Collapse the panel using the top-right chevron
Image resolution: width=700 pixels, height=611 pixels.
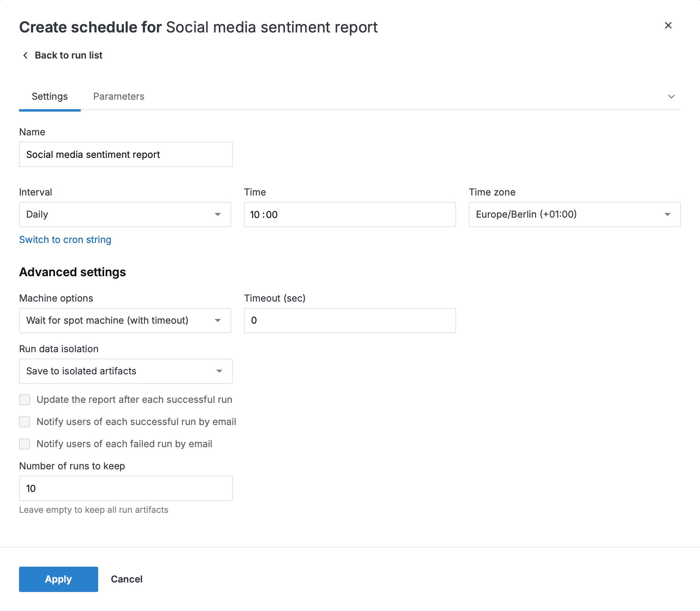[x=671, y=96]
